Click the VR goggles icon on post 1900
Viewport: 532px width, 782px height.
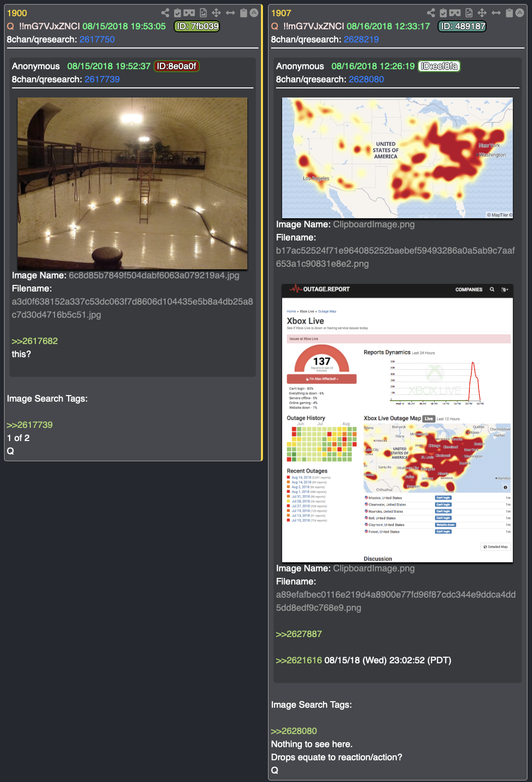[x=189, y=13]
